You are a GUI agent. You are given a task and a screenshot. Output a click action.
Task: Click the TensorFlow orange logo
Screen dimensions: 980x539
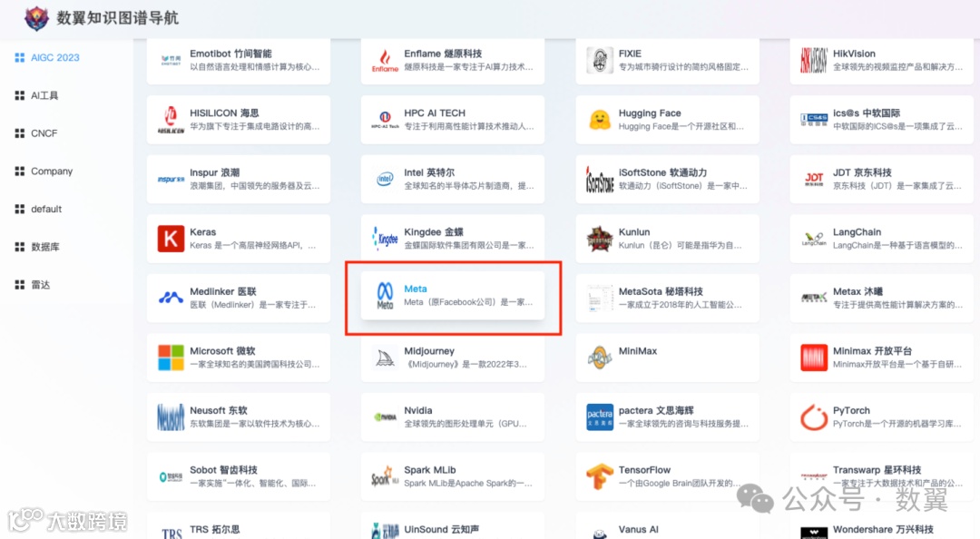tap(600, 477)
